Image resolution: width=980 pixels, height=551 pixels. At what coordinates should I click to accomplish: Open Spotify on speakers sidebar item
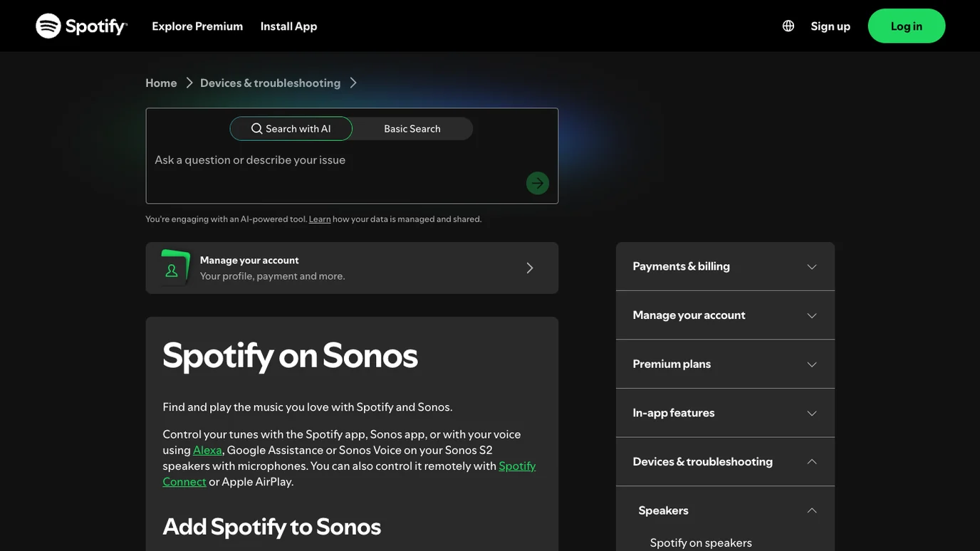coord(701,542)
